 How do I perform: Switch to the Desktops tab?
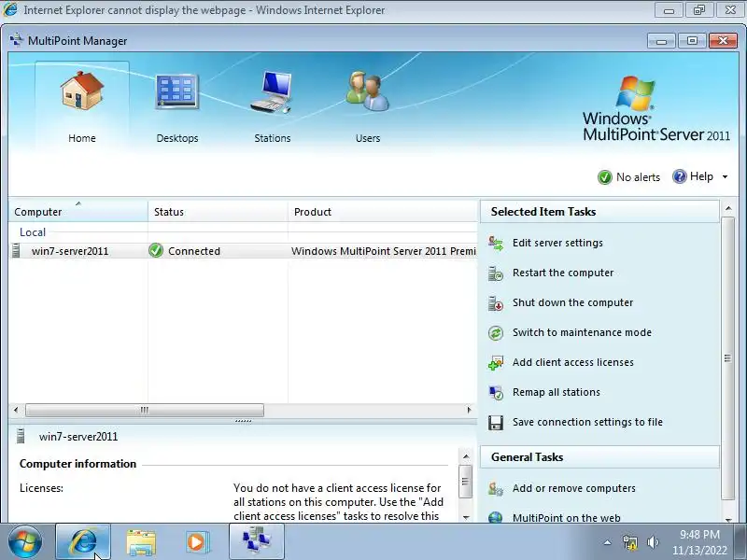pos(176,107)
